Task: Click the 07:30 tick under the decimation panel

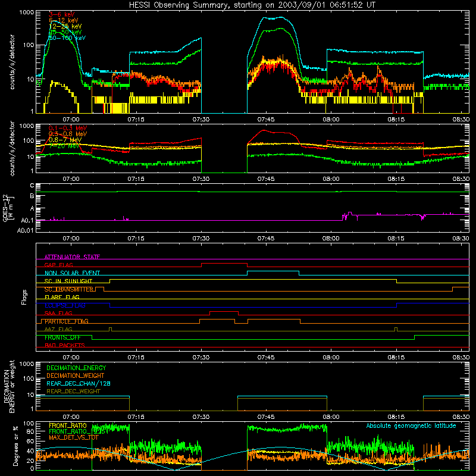Action: click(x=201, y=417)
